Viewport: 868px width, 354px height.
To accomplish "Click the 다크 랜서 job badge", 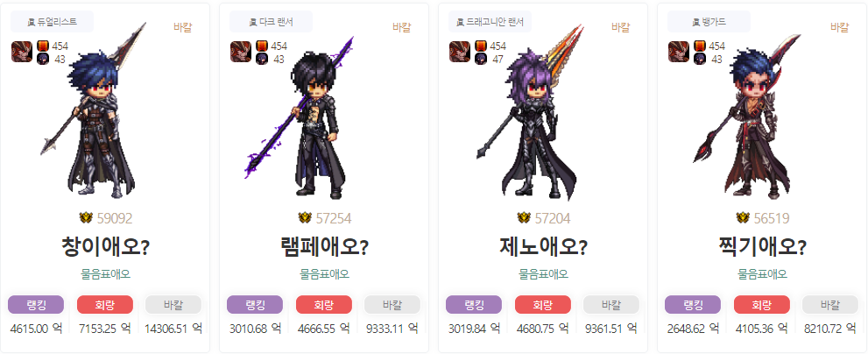I will point(271,22).
